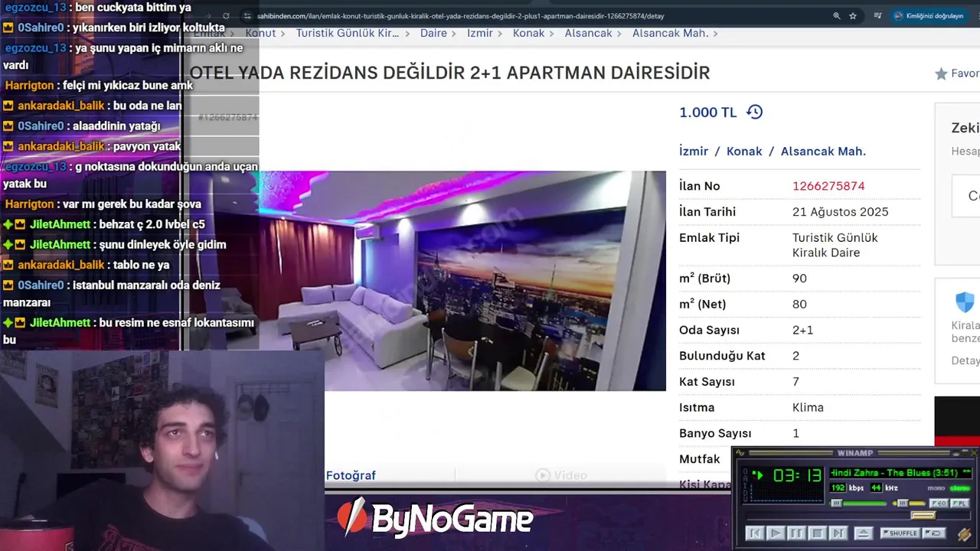Click Turistik Günlük Kiralık Daire value

click(x=835, y=245)
